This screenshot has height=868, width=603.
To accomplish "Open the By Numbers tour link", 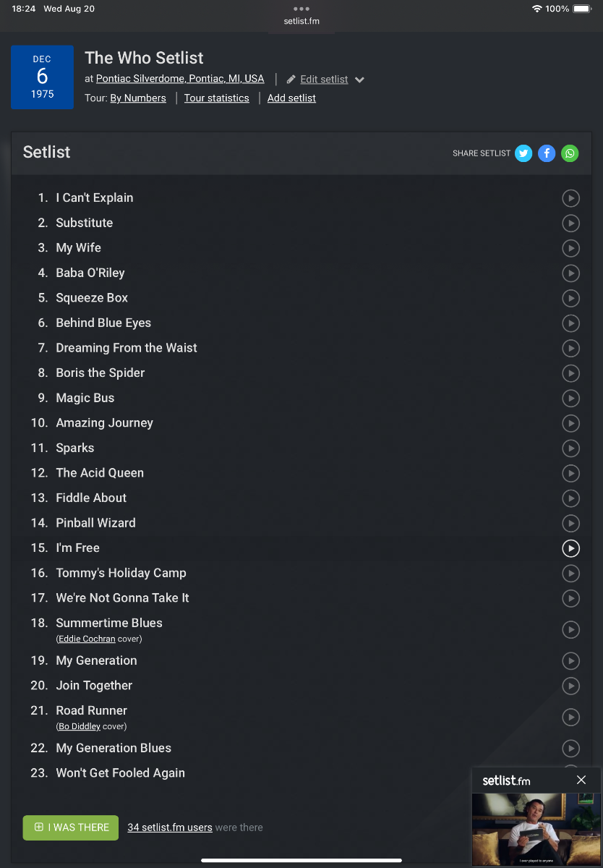I will click(138, 98).
